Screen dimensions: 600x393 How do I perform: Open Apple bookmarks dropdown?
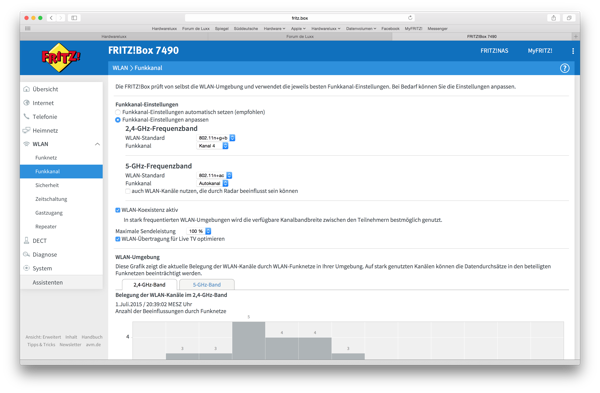pos(298,28)
